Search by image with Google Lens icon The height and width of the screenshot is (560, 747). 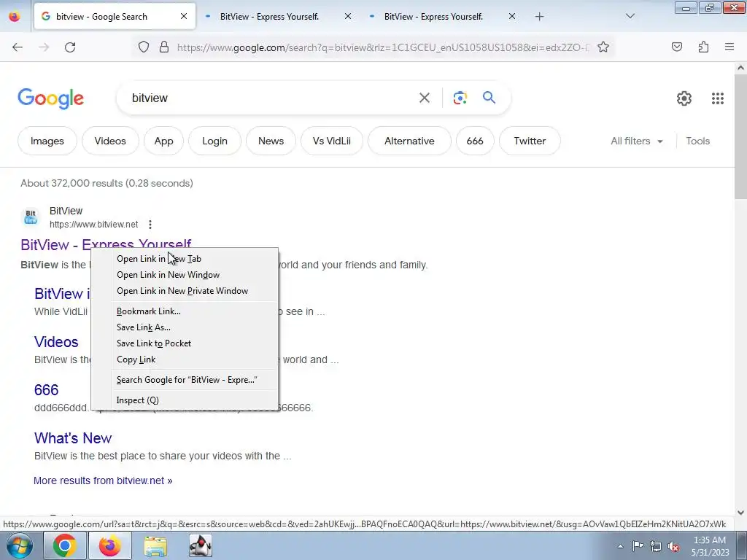click(460, 98)
